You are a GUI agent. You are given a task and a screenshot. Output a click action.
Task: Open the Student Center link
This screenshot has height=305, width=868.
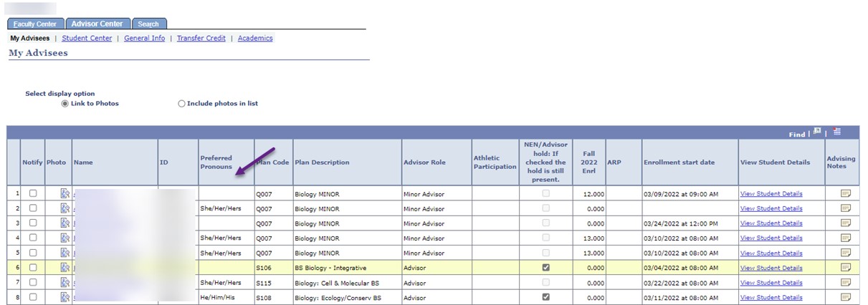87,38
